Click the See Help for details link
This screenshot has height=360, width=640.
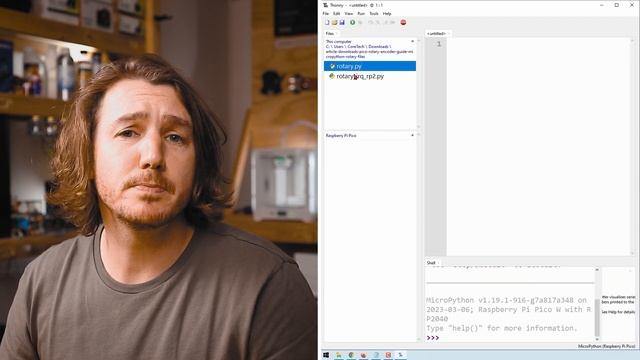[x=618, y=312]
